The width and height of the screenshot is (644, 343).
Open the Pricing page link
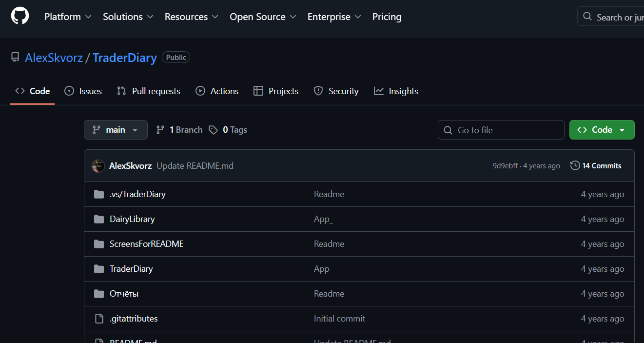(387, 17)
